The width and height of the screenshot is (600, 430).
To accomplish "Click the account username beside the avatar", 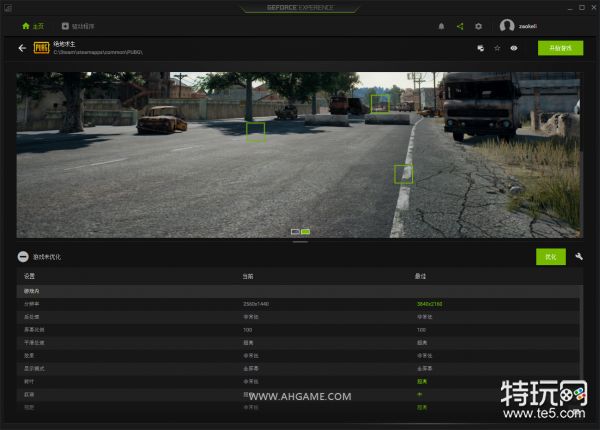I will tap(528, 26).
